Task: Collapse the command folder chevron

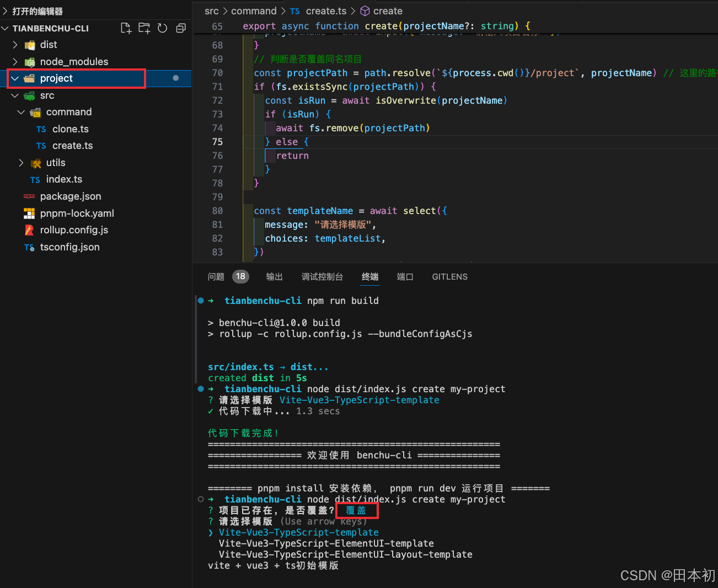Action: pos(21,112)
